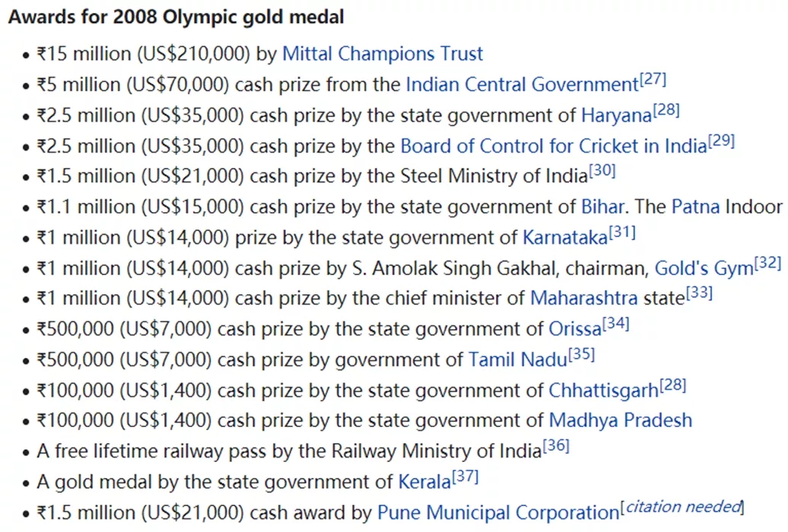Follow the Haryana link
Screen dimensions: 788x532
[x=616, y=116]
